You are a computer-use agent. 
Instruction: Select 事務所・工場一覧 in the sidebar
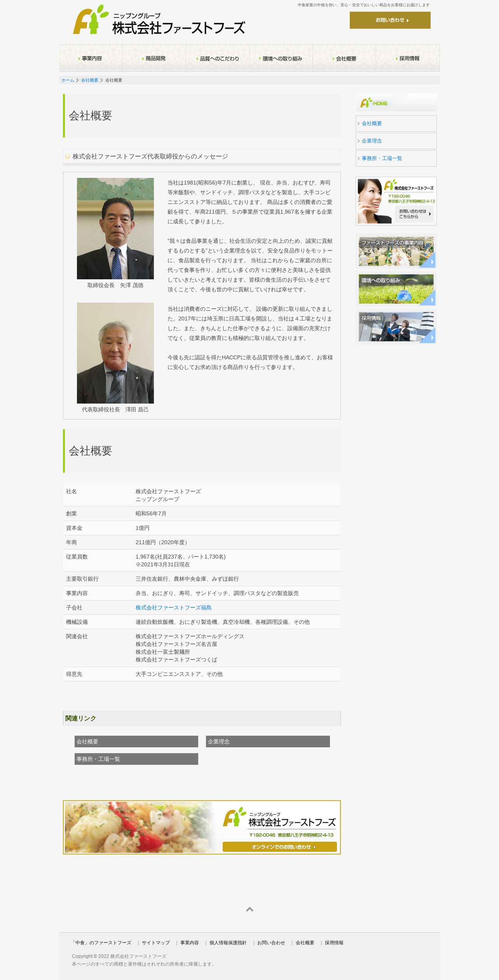tap(396, 158)
